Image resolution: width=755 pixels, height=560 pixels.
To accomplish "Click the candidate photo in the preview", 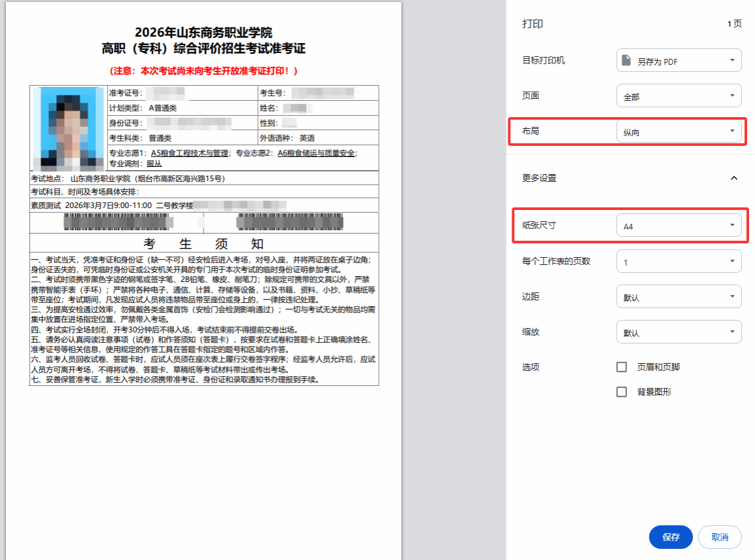I will [x=69, y=127].
